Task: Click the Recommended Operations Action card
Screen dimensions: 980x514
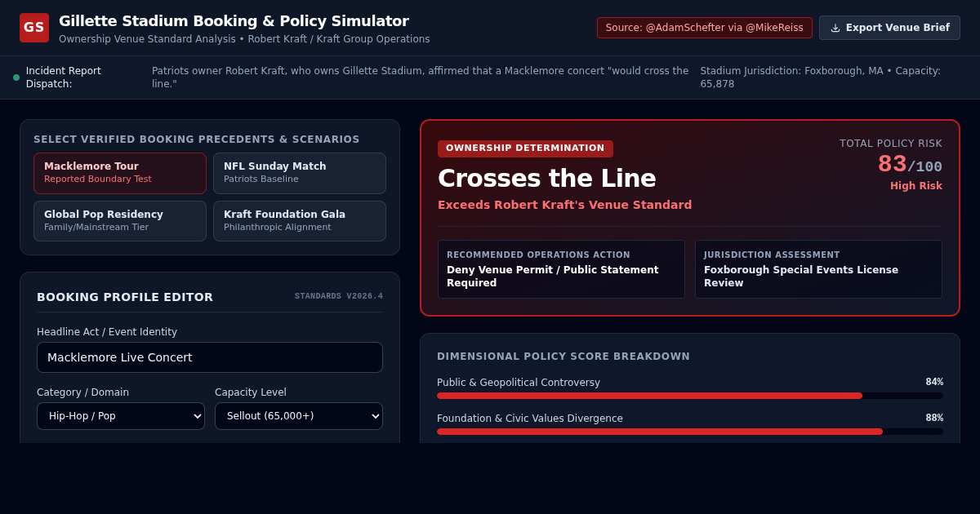Action: pyautogui.click(x=561, y=269)
